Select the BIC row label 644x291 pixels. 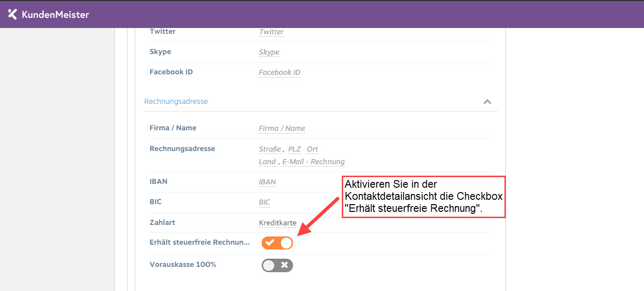155,202
